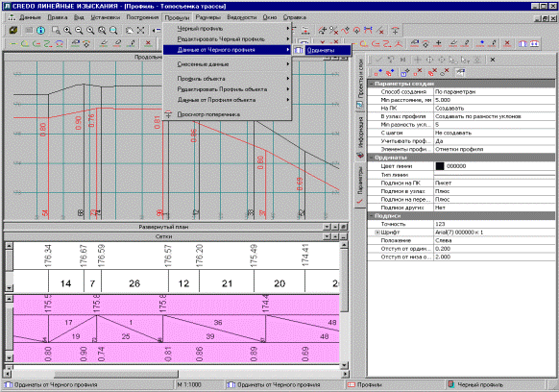The width and height of the screenshot is (559, 392).
Task: Click the crosshair circle icon in parameters panel toolbar
Action: click(x=429, y=60)
